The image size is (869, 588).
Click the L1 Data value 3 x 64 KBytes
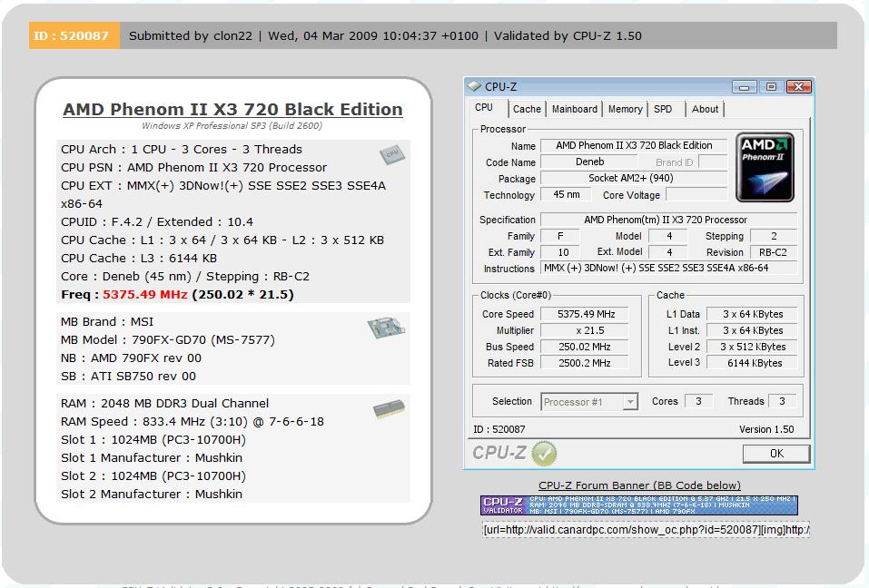[x=753, y=314]
